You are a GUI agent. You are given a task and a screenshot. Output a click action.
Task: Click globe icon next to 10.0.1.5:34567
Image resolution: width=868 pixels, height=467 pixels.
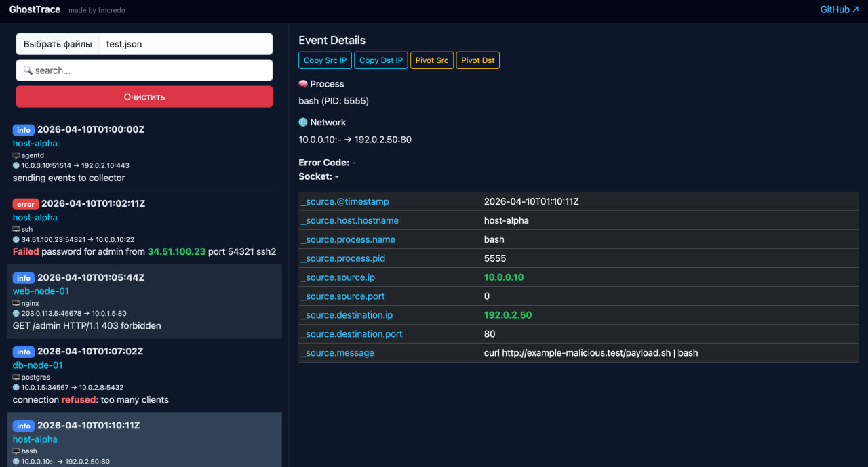tap(16, 387)
